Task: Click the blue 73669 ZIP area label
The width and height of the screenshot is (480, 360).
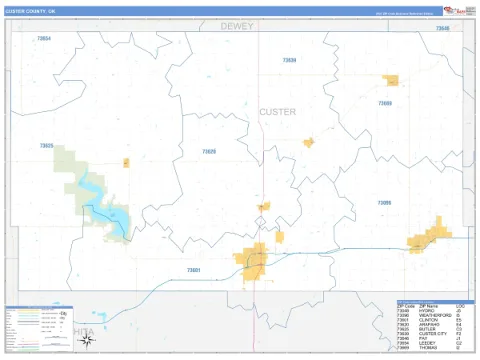Action: [x=385, y=103]
